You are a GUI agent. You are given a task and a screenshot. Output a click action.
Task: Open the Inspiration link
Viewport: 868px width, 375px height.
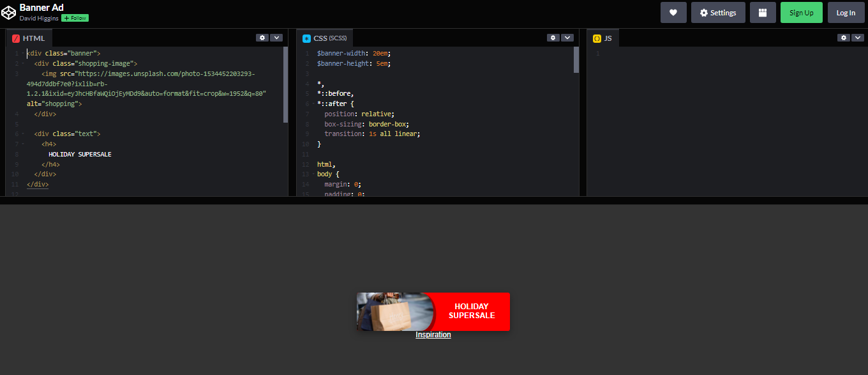pos(433,334)
